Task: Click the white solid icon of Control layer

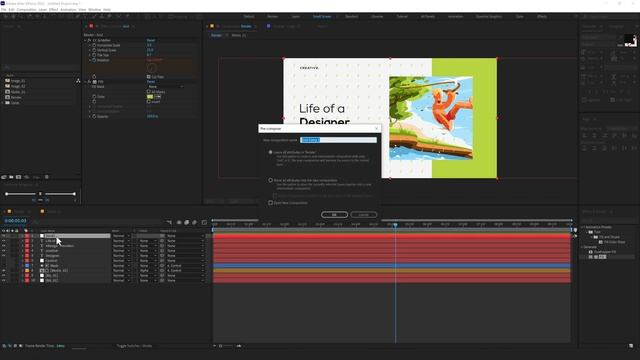Action: pos(42,260)
